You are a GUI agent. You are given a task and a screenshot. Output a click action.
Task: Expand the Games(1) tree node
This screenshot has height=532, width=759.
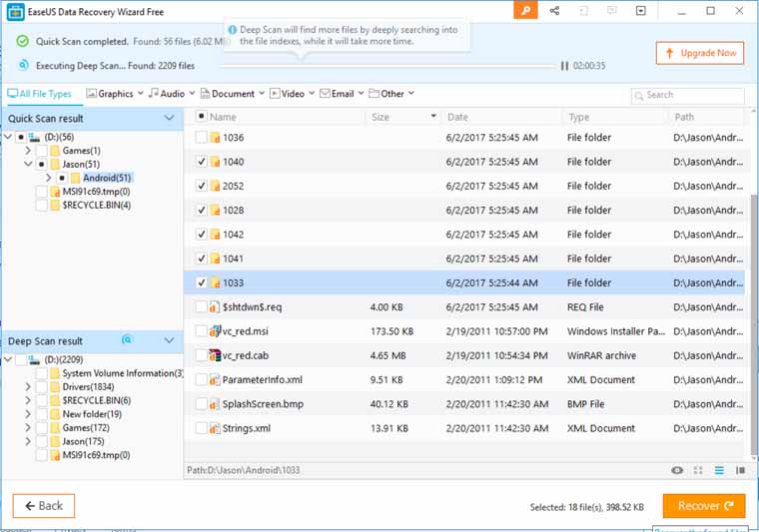click(28, 151)
